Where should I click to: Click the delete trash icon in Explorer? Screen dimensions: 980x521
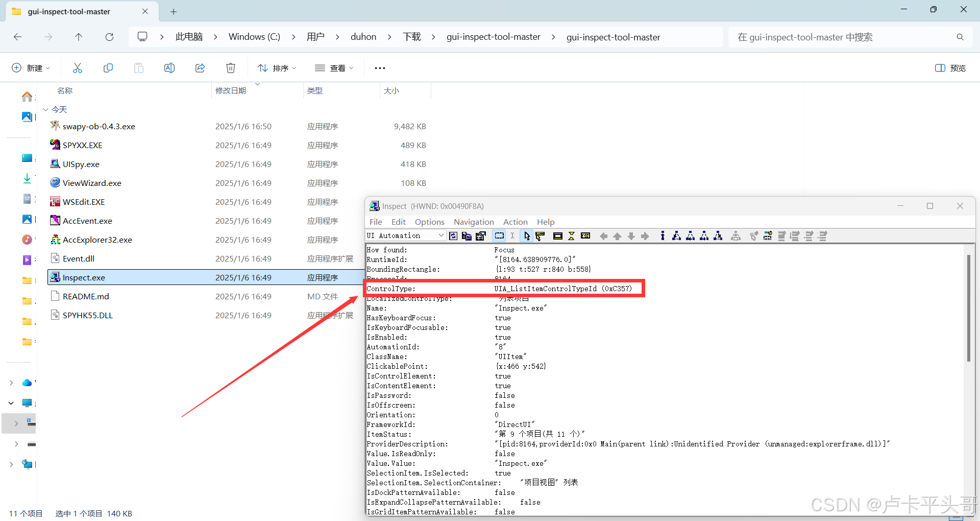tap(231, 68)
